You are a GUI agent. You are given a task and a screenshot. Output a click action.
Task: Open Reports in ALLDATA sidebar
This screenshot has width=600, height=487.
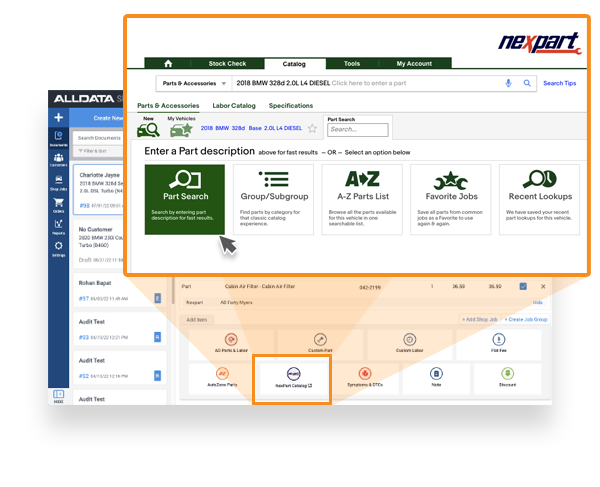click(59, 227)
